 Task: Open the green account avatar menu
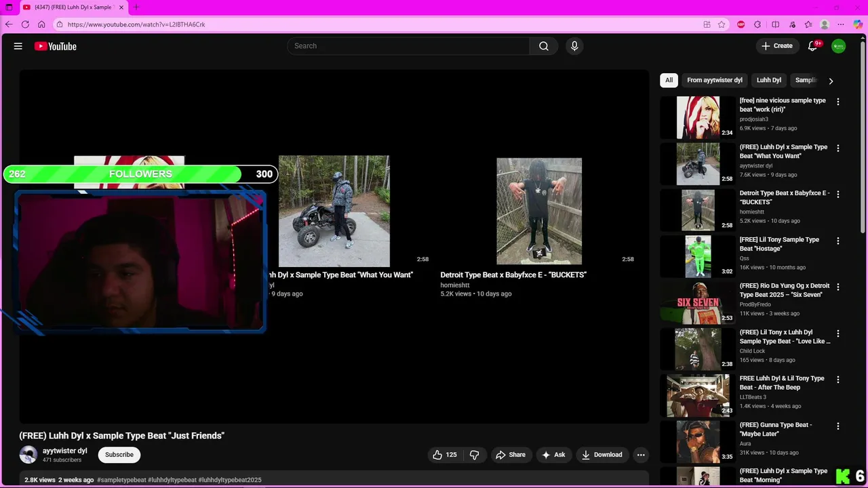click(839, 46)
